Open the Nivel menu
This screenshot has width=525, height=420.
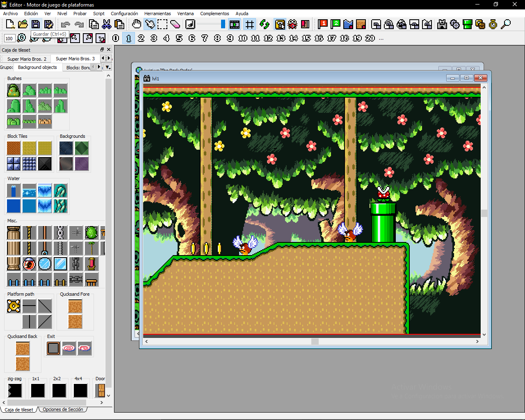(x=62, y=14)
